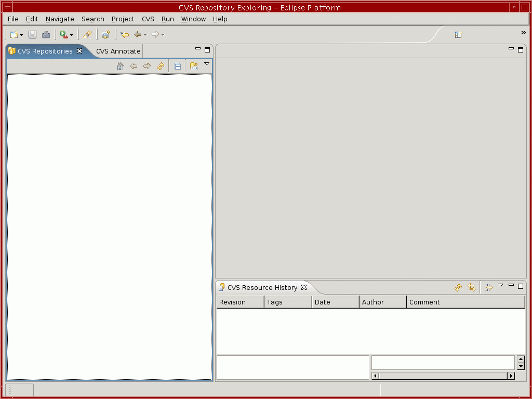Click the Open Perspective icon
This screenshot has height=399, width=532.
(x=458, y=35)
